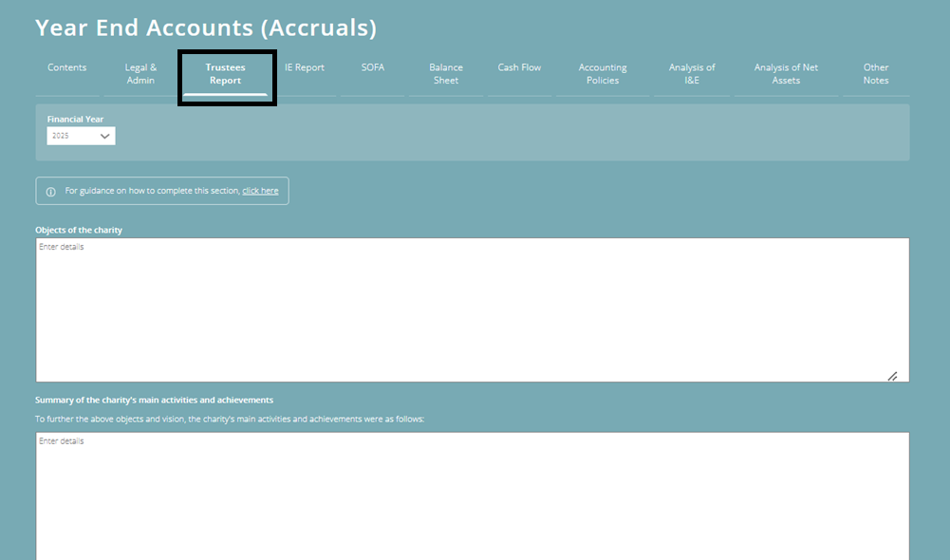Select the Trustees Report tab

coord(226,74)
